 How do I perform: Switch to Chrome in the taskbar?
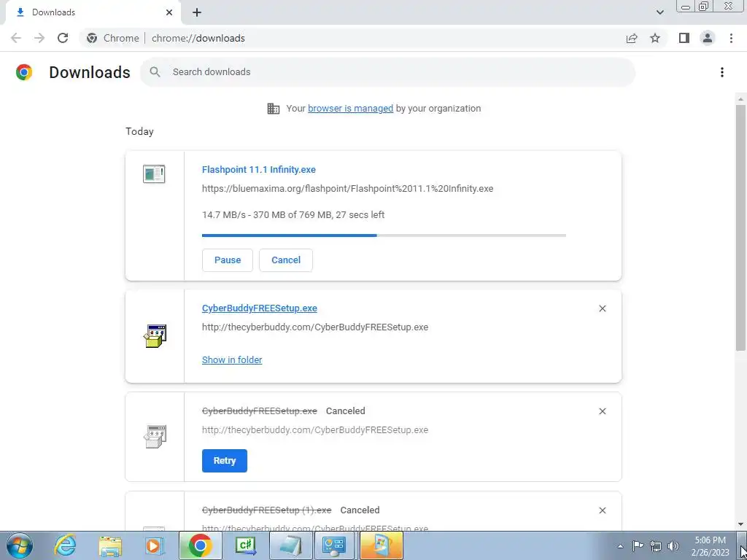point(200,545)
